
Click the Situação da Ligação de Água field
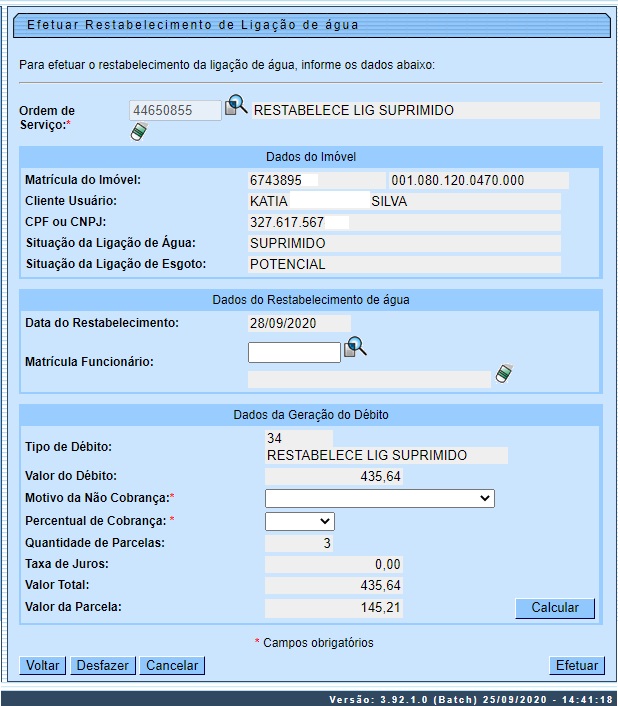[404, 243]
